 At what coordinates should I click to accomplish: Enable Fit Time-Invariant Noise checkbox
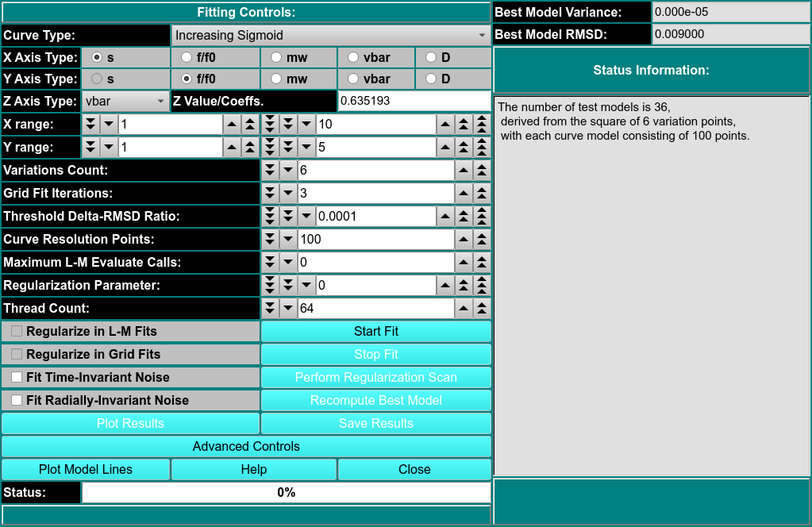(x=17, y=378)
